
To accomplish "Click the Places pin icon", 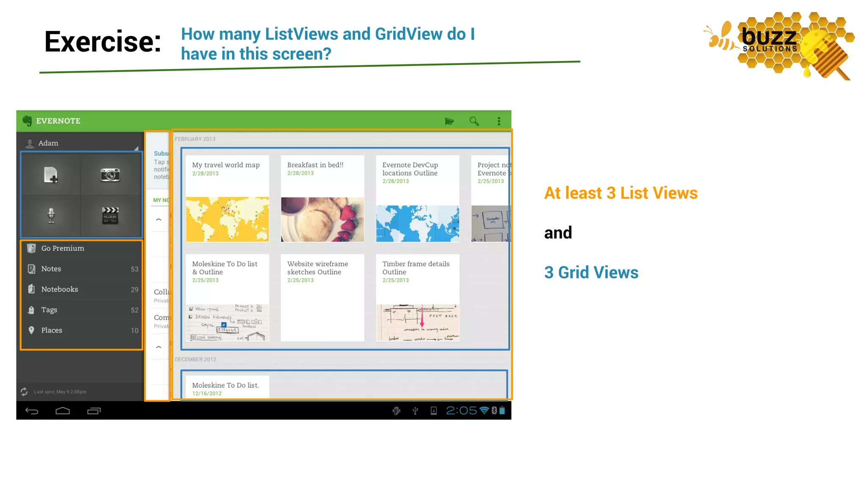I will tap(31, 330).
